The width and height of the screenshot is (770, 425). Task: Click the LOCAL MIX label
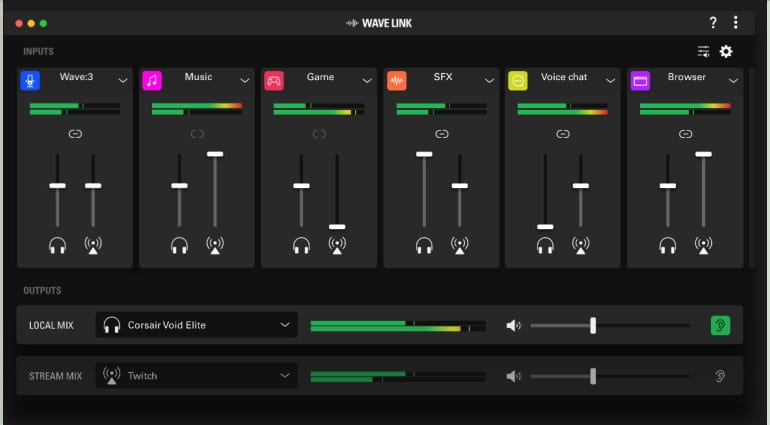point(51,325)
